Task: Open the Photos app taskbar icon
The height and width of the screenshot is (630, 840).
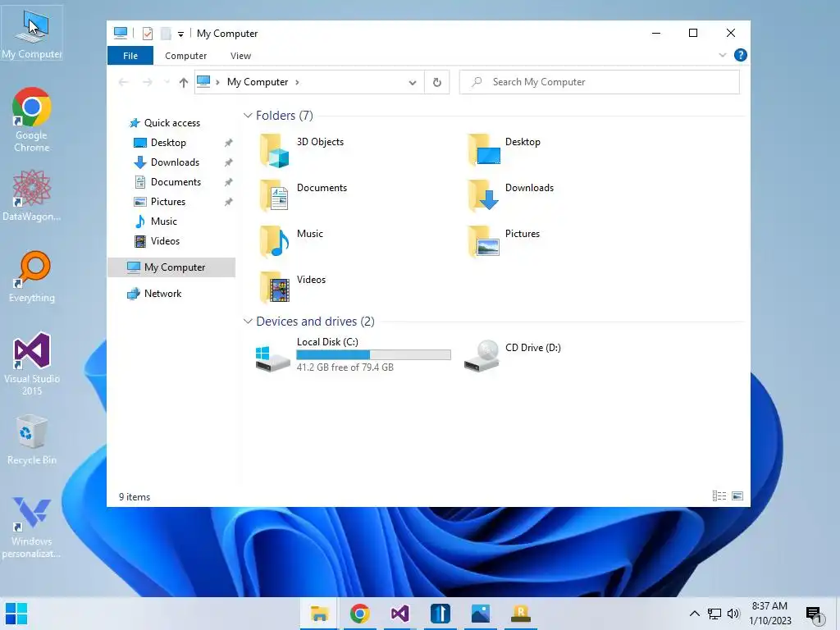Action: coord(481,614)
